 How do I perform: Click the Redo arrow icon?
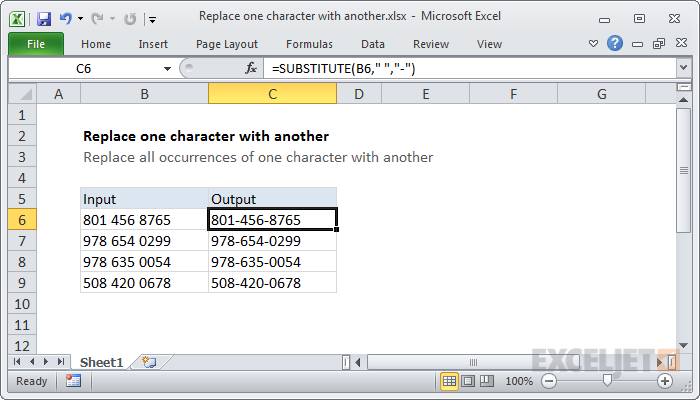pyautogui.click(x=97, y=19)
